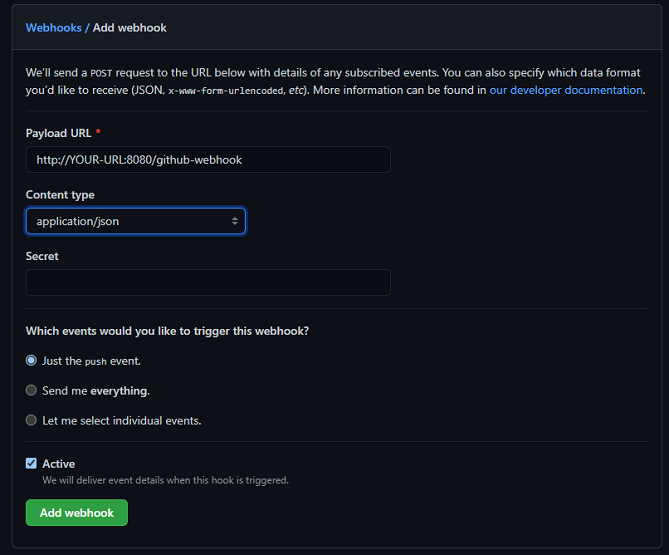Click into the Payload URL field
The height and width of the screenshot is (555, 669).
coord(208,160)
